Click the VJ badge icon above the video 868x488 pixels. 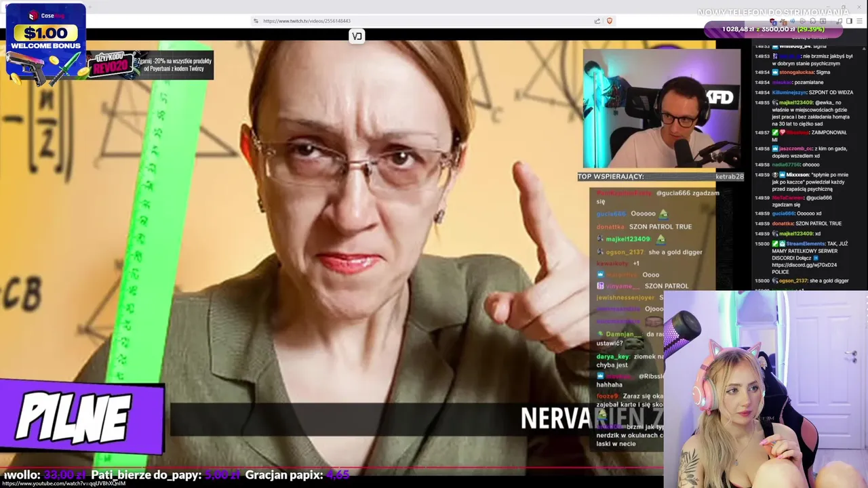click(357, 36)
